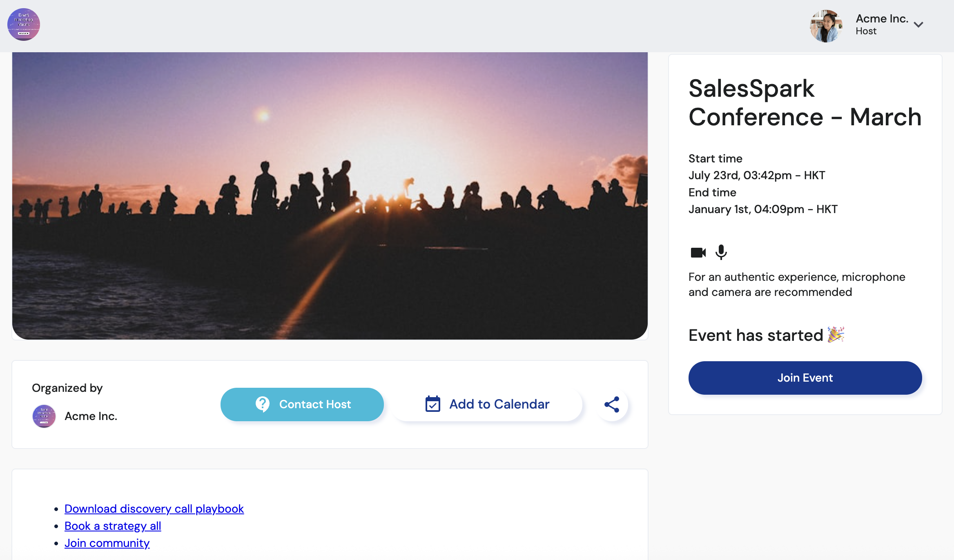The width and height of the screenshot is (954, 560).
Task: Click the Acme Inc. Host label in header
Action: point(882,24)
